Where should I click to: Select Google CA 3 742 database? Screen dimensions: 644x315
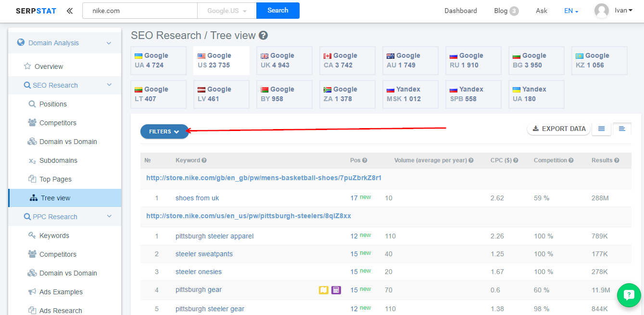coord(347,61)
